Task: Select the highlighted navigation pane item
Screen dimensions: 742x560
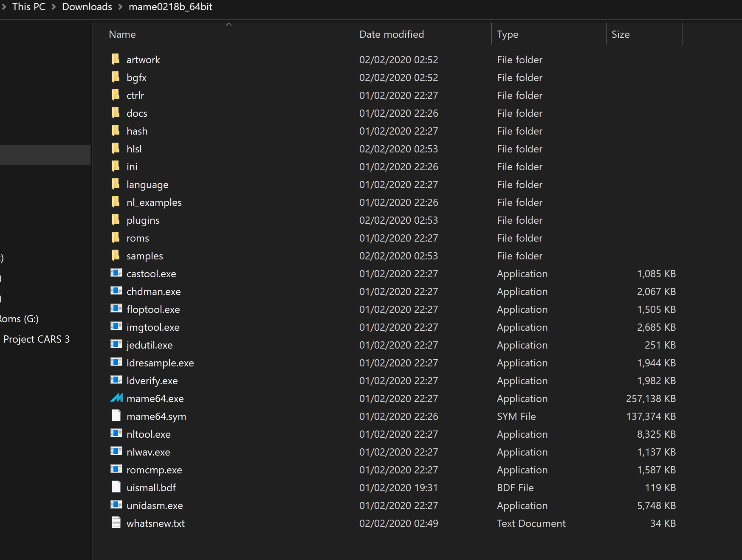Action: tap(45, 155)
